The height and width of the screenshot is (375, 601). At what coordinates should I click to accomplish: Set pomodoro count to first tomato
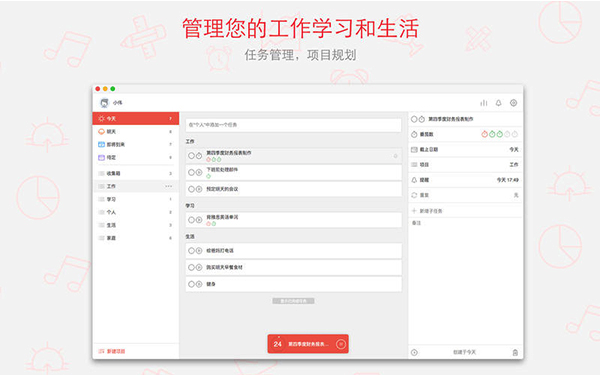pos(484,134)
